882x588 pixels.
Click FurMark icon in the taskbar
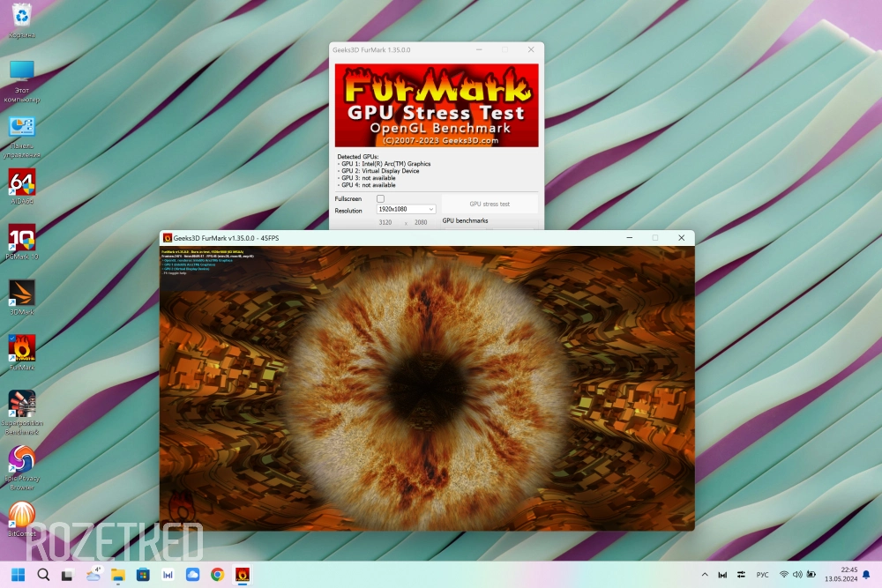(242, 575)
